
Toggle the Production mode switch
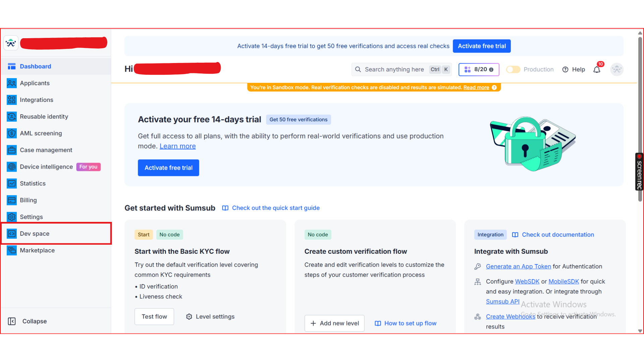click(x=513, y=69)
